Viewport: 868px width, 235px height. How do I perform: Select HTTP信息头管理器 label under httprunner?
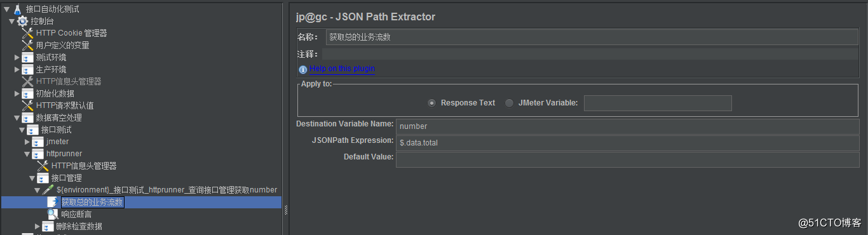[84, 166]
